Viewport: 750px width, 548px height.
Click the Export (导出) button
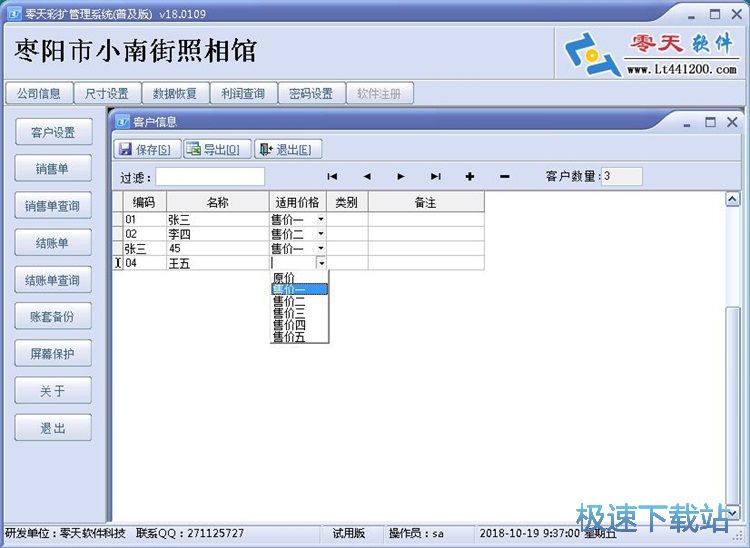coord(218,149)
